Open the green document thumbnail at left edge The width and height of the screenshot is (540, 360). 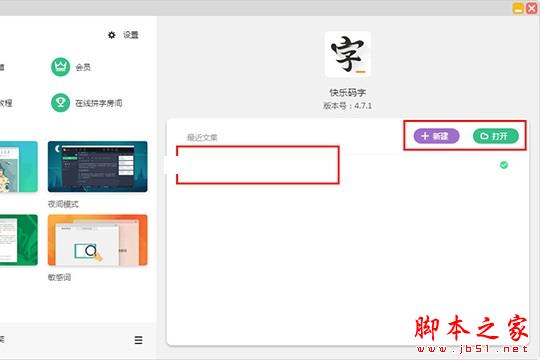(x=19, y=240)
